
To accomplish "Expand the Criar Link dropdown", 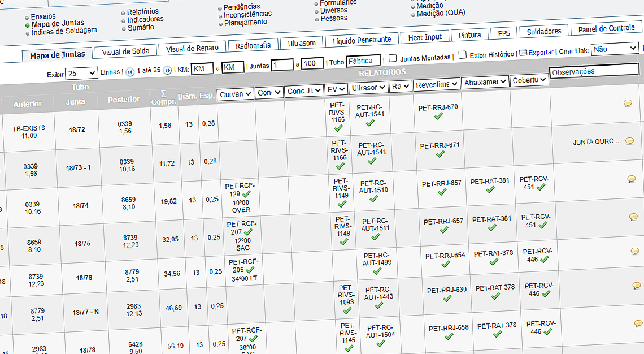I will [x=615, y=49].
